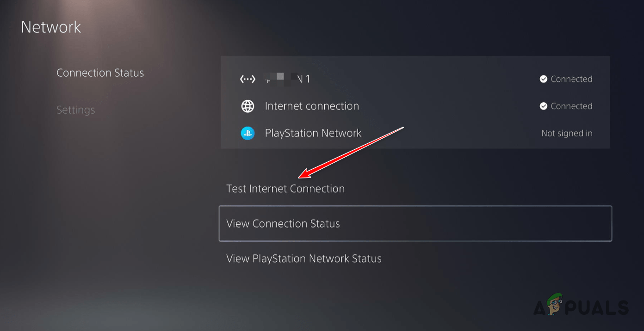
Task: Click the Connected label on top row
Action: [571, 79]
